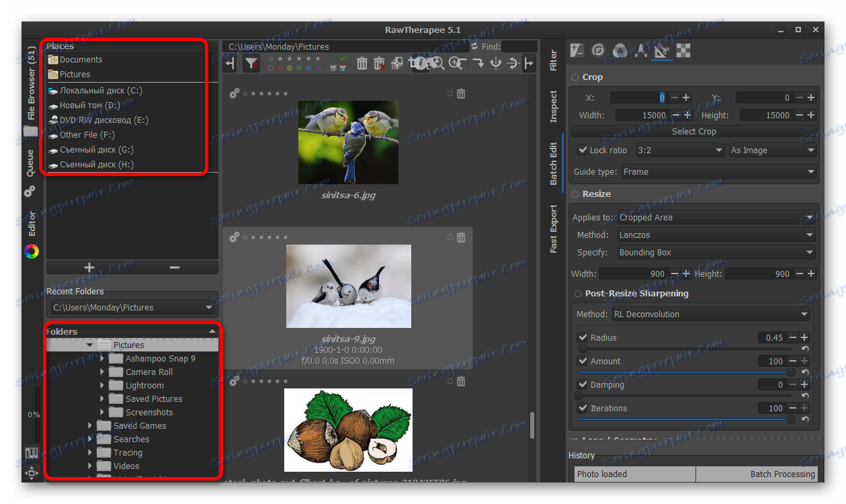Expand the Saved Games folder
Viewport: 846px width, 504px height.
click(x=90, y=425)
